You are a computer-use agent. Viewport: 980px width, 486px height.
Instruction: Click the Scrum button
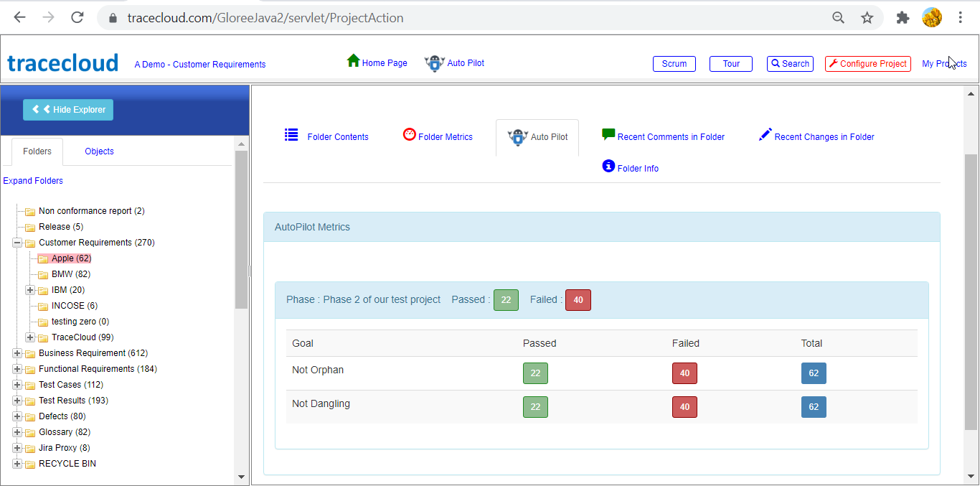click(674, 64)
